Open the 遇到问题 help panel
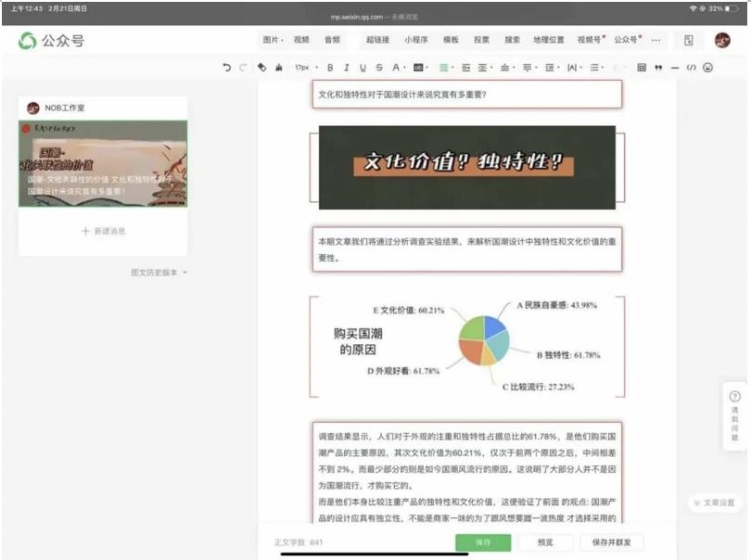The image size is (751, 560). click(x=734, y=416)
